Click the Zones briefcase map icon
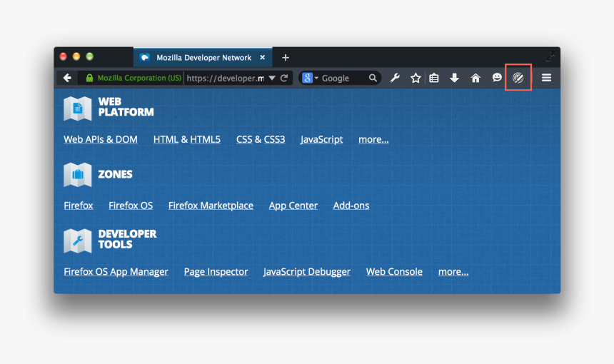 [78, 175]
